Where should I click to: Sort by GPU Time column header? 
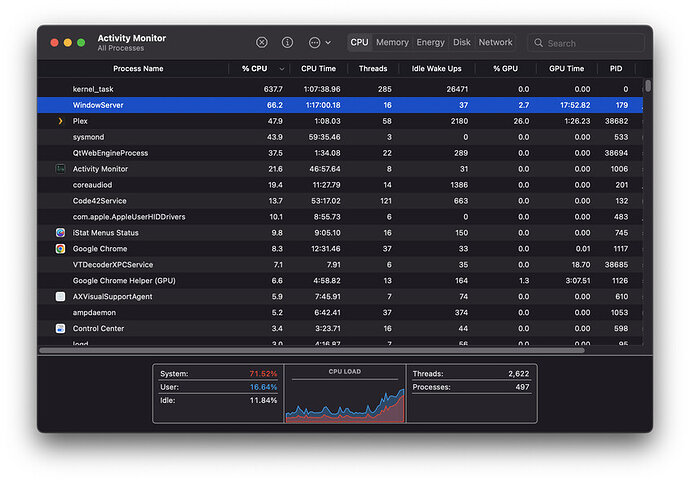point(566,69)
